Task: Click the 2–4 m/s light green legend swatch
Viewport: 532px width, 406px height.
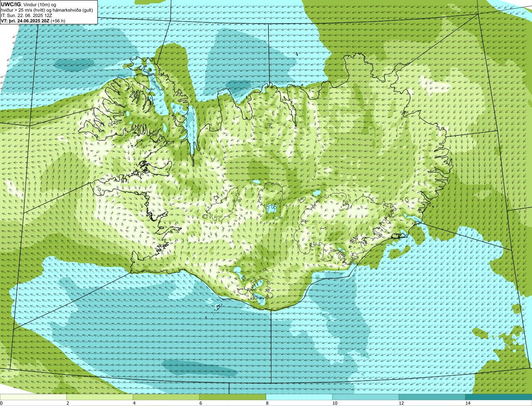Action: pos(100,397)
